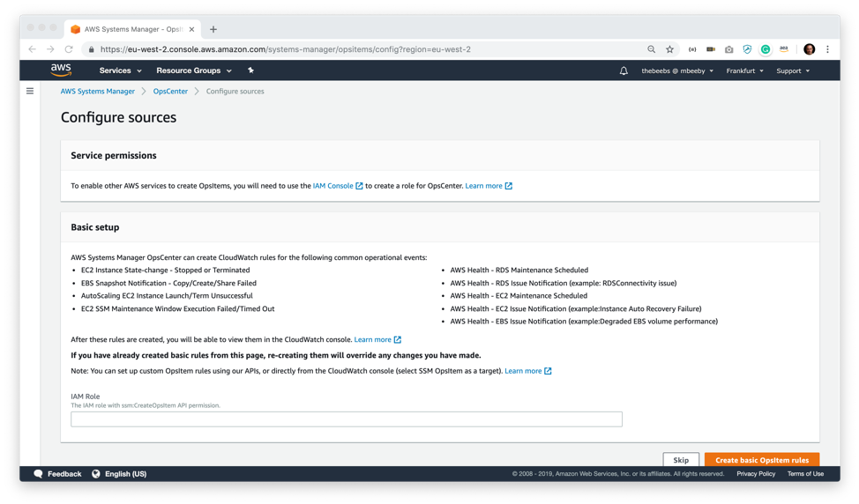Focus the IAM Role input field
The height and width of the screenshot is (504, 859).
(347, 419)
